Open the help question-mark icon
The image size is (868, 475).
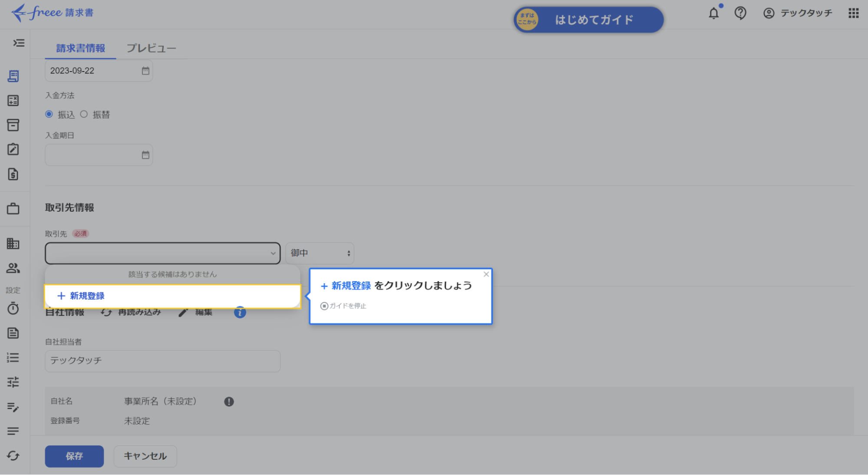pyautogui.click(x=740, y=13)
